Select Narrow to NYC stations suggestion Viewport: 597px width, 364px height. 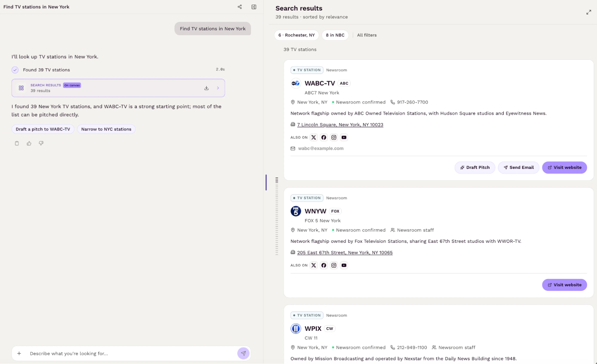[106, 129]
